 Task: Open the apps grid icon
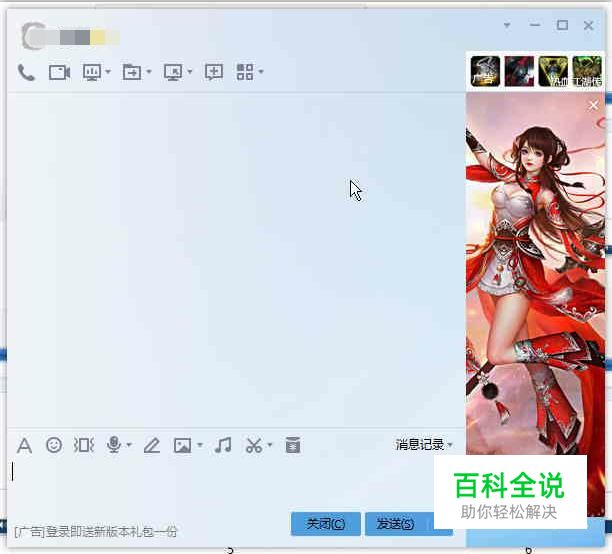tap(245, 72)
